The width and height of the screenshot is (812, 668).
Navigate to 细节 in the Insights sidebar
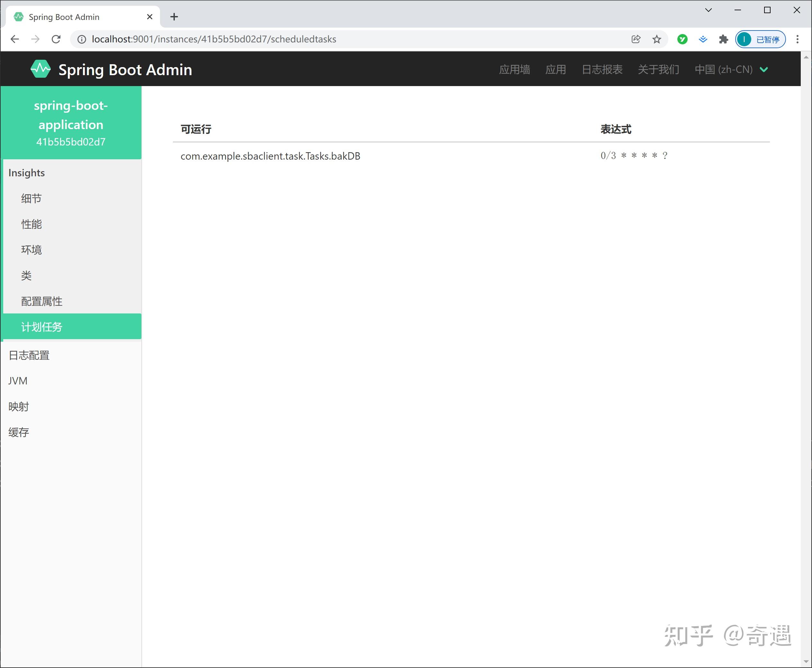(x=31, y=198)
